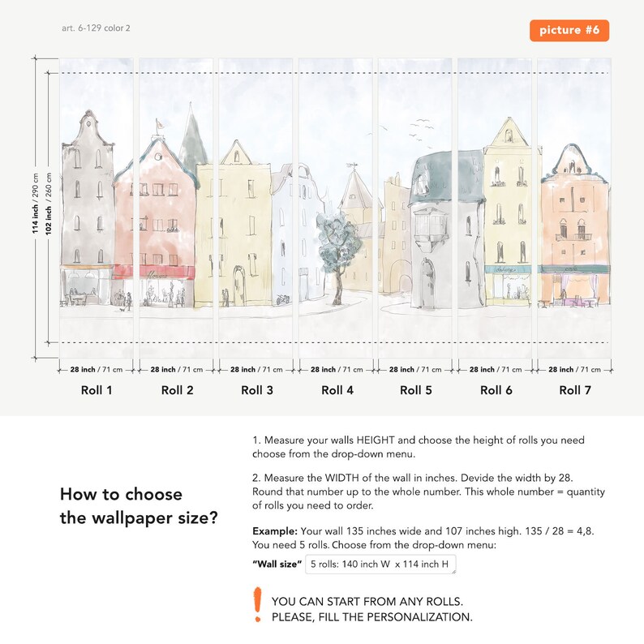644x644 pixels.
Task: Click the 28 inch width label under Roll 2
Action: (x=177, y=370)
